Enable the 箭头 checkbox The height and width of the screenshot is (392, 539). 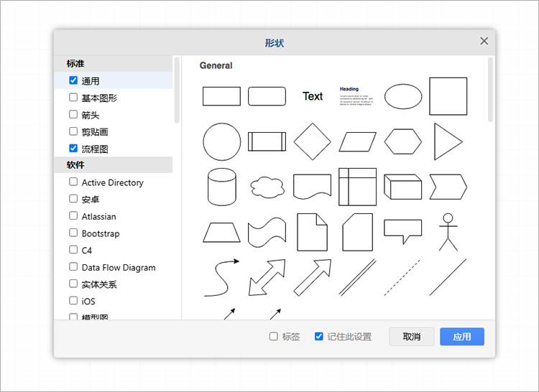[x=73, y=114]
